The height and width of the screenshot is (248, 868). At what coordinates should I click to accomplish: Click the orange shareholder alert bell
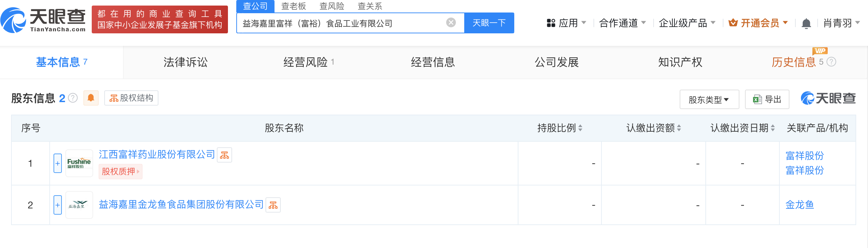pyautogui.click(x=91, y=98)
